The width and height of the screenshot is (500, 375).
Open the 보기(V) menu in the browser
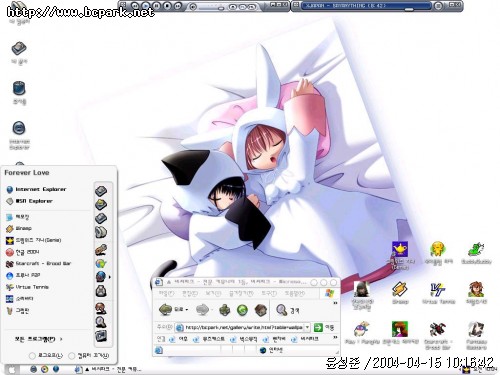pyautogui.click(x=213, y=293)
